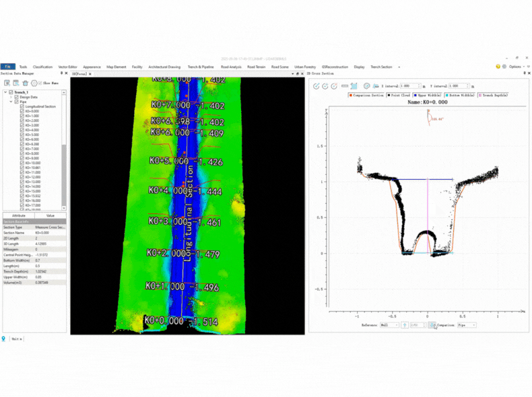Click the Options button at top right
Screen dimensions: 532x397
(x=515, y=67)
